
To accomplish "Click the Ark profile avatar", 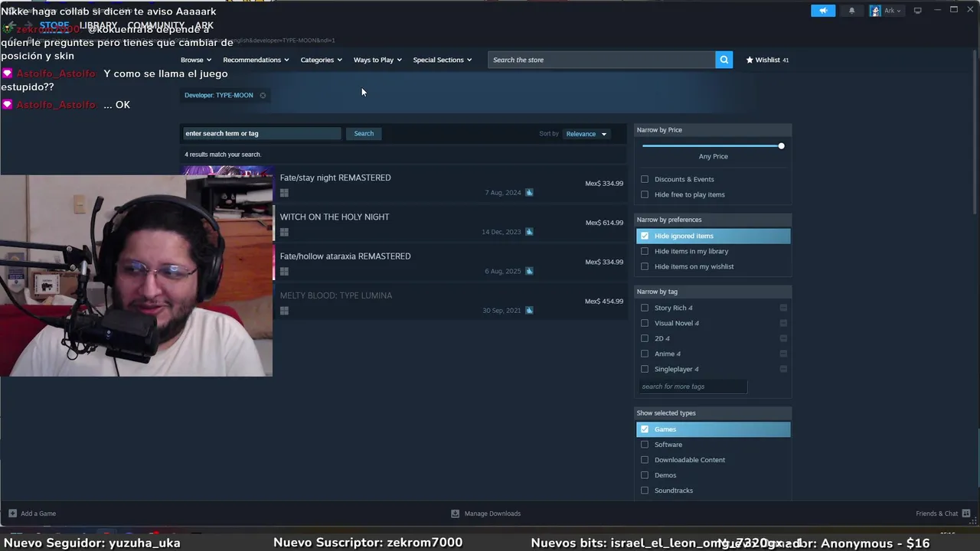I will (875, 11).
